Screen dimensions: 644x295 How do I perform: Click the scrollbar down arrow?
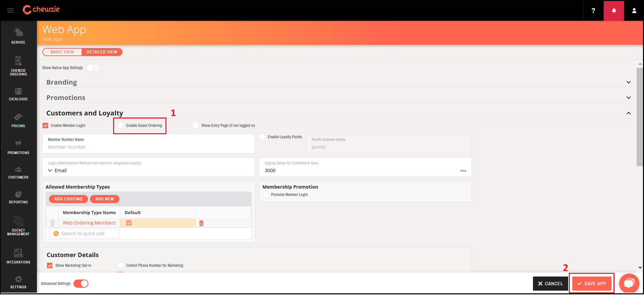[x=640, y=268]
